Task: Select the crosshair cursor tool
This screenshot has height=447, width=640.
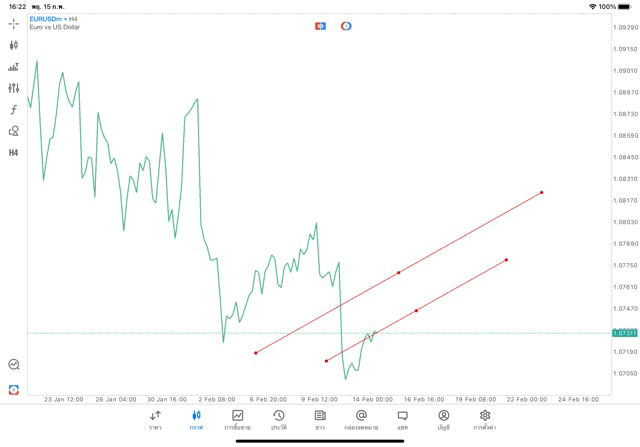Action: click(x=14, y=23)
